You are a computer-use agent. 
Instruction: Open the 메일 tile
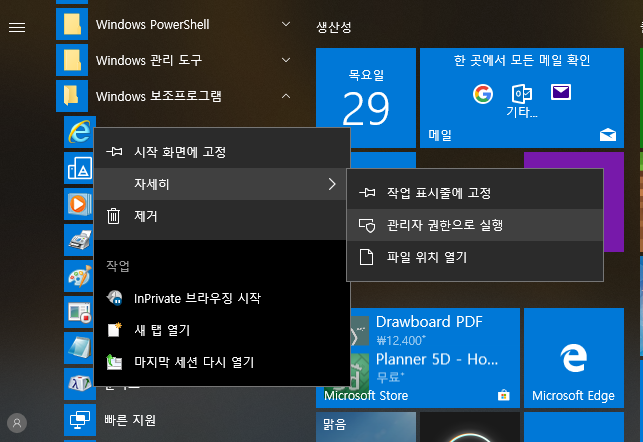coord(522,98)
